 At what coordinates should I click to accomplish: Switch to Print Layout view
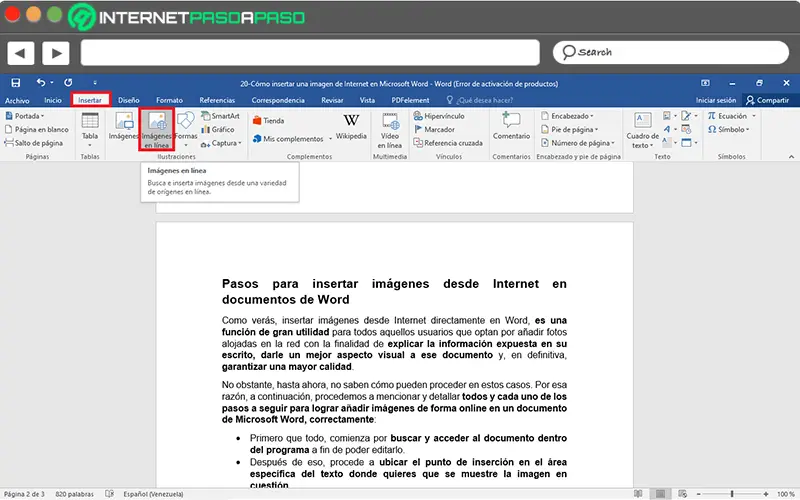(x=660, y=494)
